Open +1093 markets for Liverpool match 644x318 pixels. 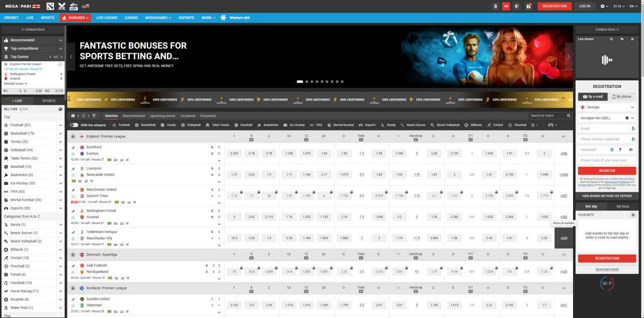[x=563, y=175]
